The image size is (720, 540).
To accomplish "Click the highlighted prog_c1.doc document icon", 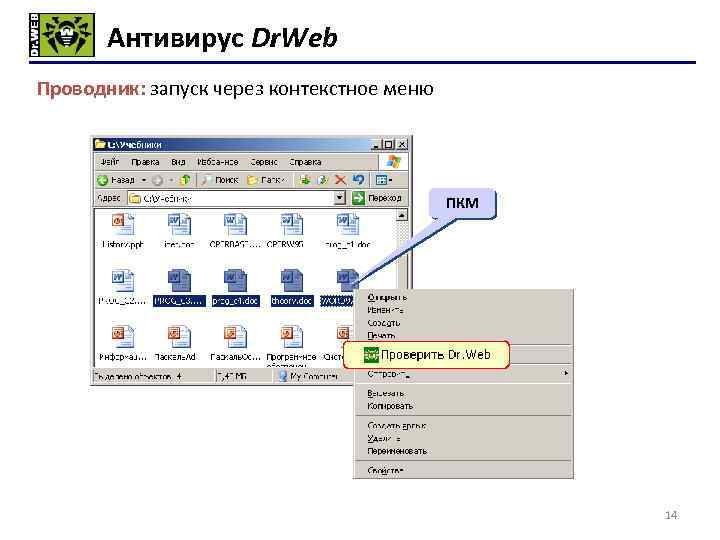I will [235, 281].
